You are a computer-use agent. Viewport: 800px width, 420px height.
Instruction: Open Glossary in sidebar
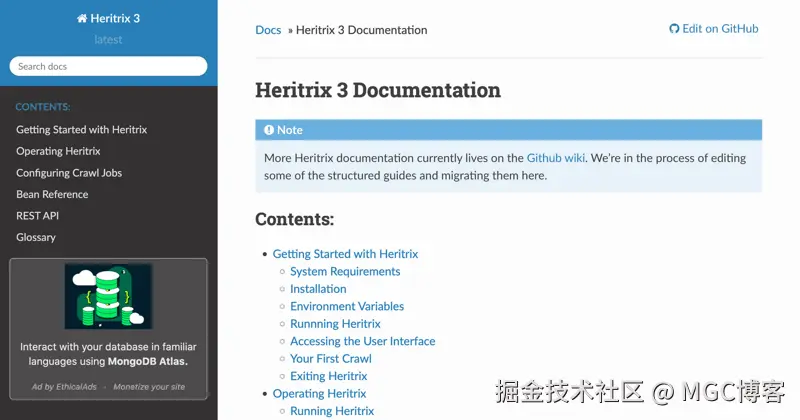36,237
